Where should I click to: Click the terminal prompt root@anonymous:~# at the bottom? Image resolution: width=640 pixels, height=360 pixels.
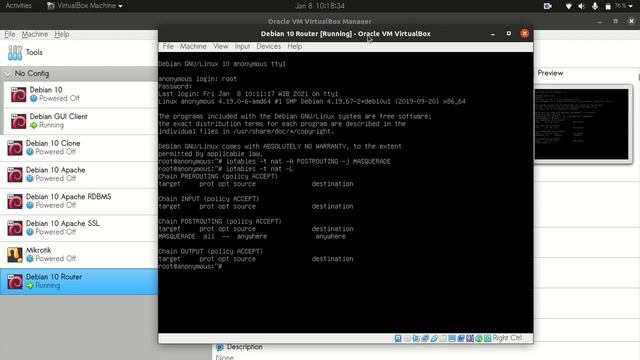tap(190, 267)
